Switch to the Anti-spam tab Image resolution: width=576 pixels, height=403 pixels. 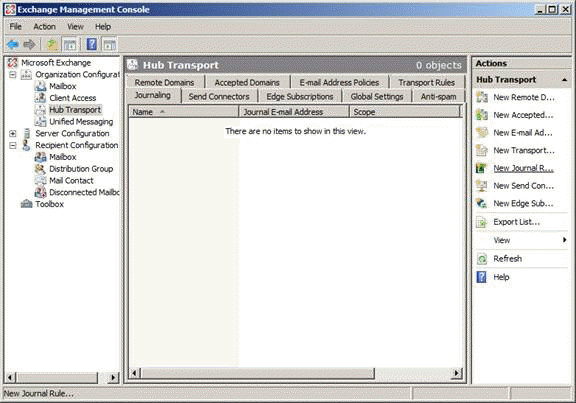point(439,96)
